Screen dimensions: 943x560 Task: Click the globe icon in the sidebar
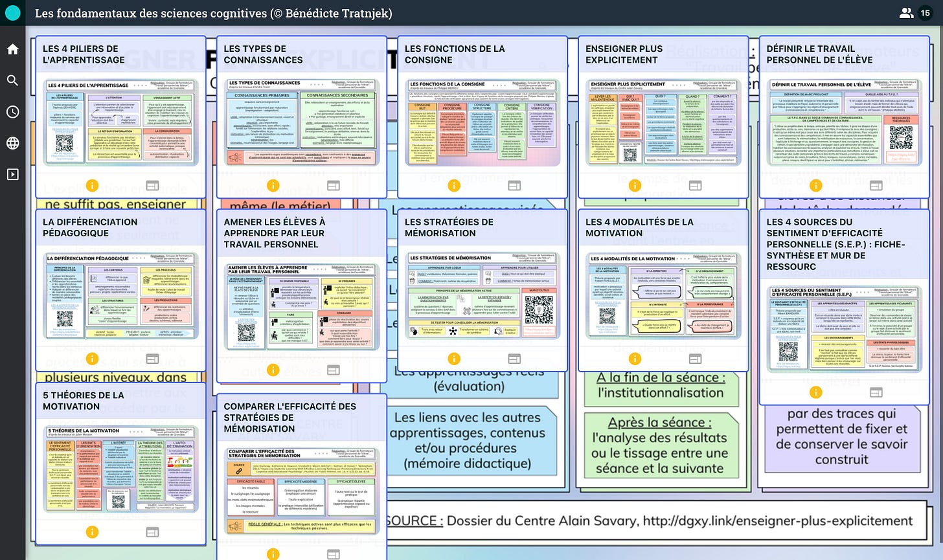tap(12, 143)
